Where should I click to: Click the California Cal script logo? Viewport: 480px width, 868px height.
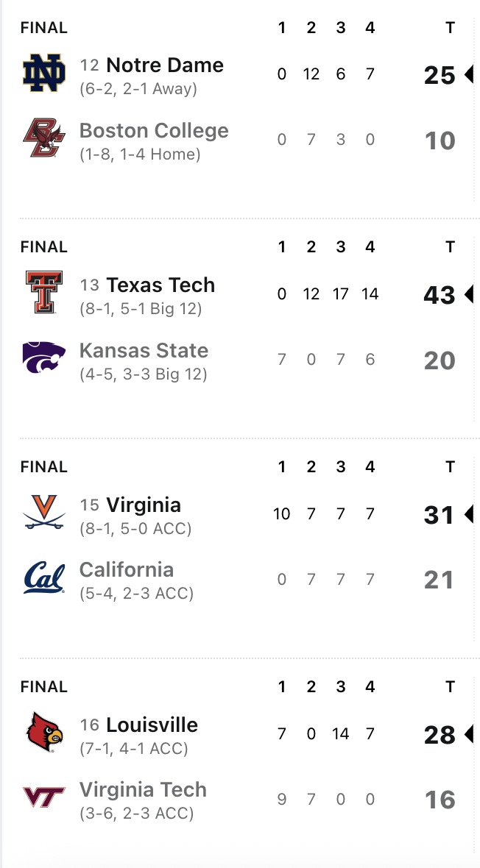[43, 578]
